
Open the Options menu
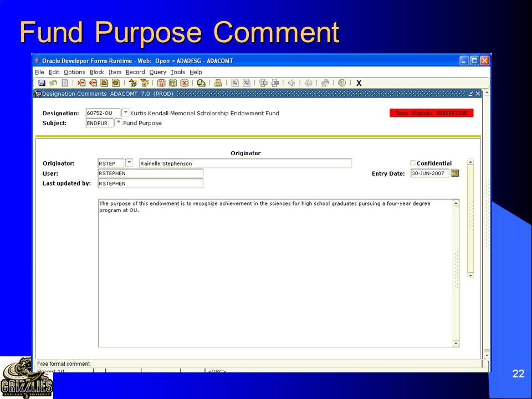(74, 72)
